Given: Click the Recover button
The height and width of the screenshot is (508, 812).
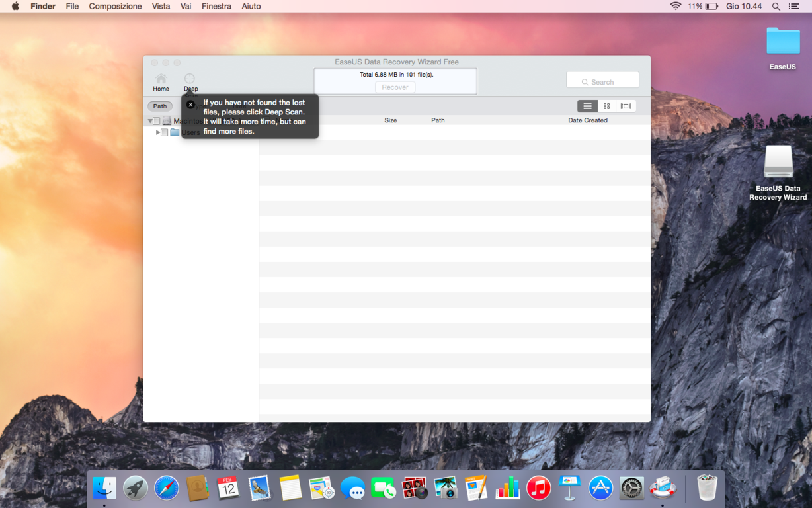Looking at the screenshot, I should coord(395,87).
